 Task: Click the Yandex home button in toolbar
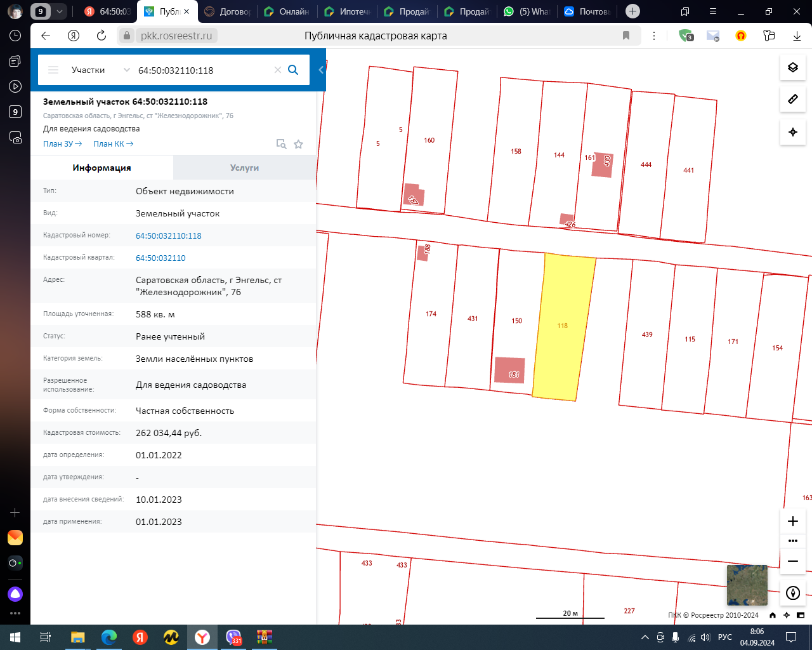pyautogui.click(x=74, y=36)
